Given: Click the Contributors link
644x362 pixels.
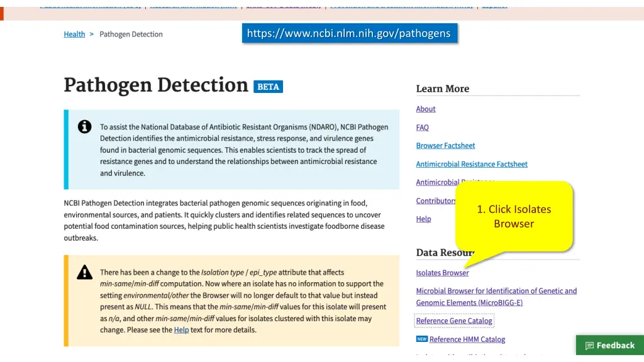Looking at the screenshot, I should click(x=436, y=200).
